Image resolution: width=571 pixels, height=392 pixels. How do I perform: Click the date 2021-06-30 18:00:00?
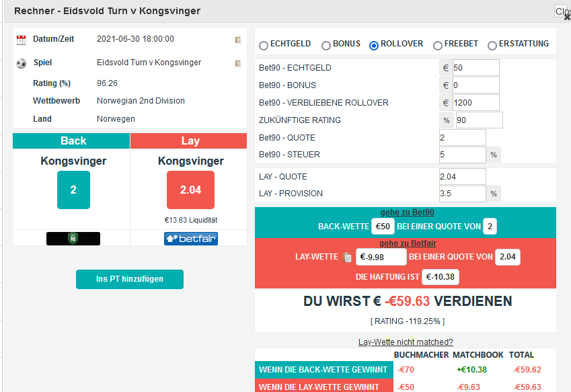point(135,39)
